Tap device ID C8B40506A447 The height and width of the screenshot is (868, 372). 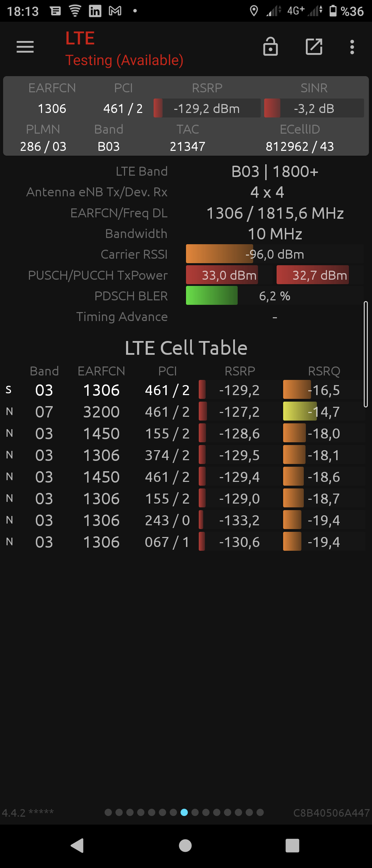(x=331, y=813)
